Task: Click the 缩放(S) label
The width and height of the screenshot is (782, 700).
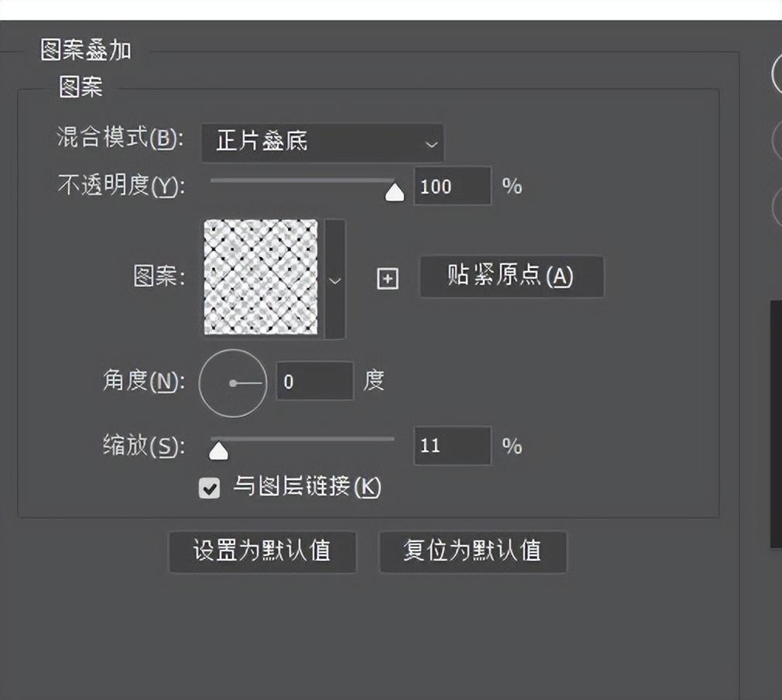Action: pos(143,447)
